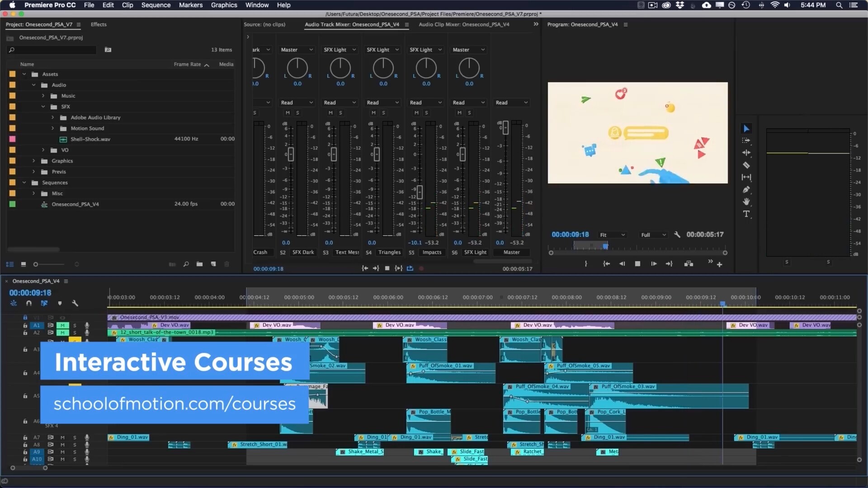Toggle the Snap magnet icon in the timeline
The width and height of the screenshot is (868, 488).
29,304
